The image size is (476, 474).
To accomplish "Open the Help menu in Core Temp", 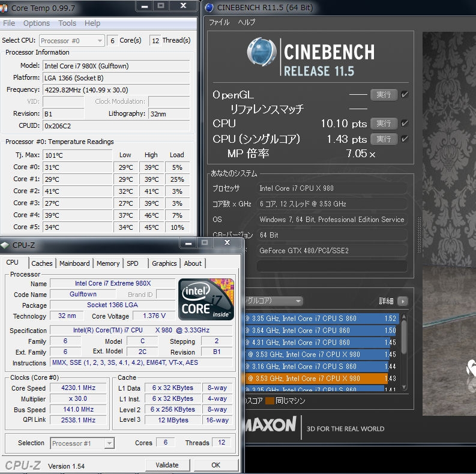I will tap(92, 23).
